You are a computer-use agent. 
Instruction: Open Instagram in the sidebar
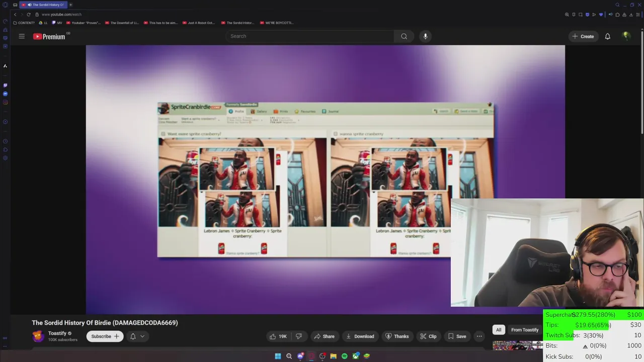(5, 102)
